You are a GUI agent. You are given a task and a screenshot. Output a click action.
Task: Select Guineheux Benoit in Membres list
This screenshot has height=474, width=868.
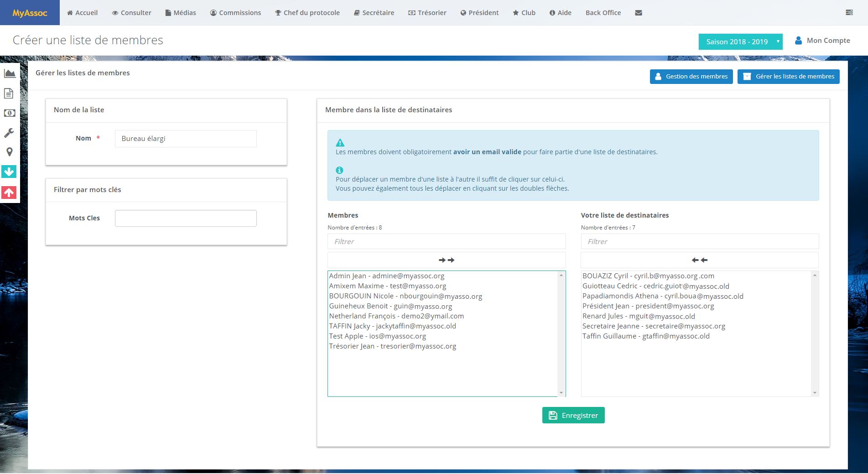pos(390,306)
